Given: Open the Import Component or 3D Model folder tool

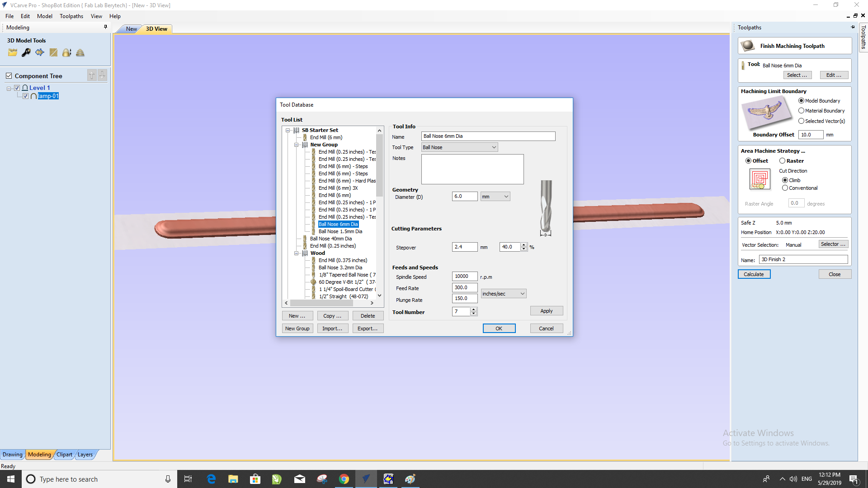Looking at the screenshot, I should pos(13,53).
